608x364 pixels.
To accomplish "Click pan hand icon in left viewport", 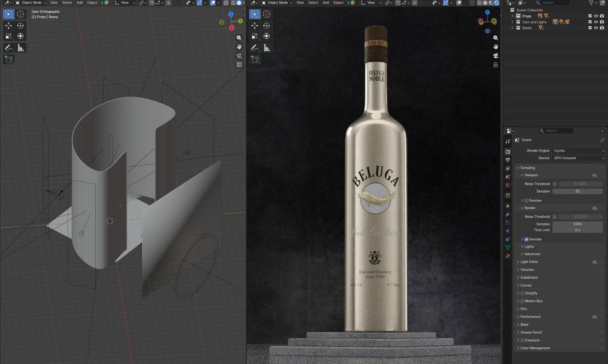I will pyautogui.click(x=239, y=47).
